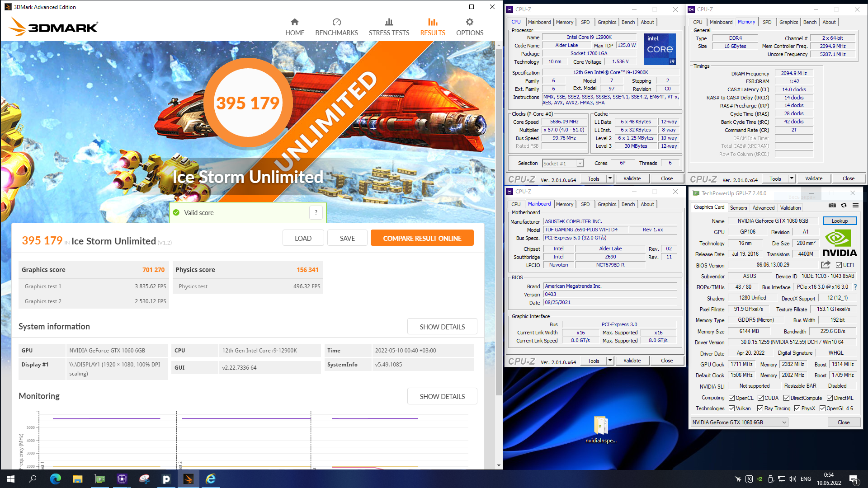Click Validate in the CPU-Z Memory window
This screenshot has height=488, width=868.
coord(813,178)
